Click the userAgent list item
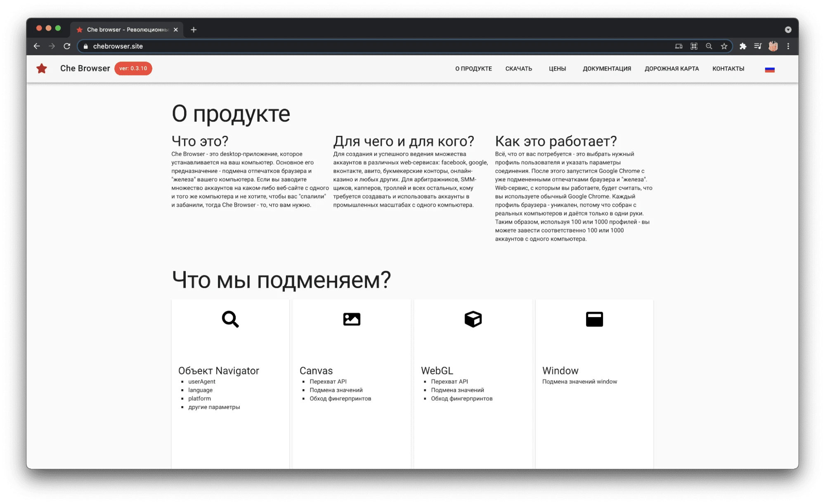Screen dimensions: 825x504 (x=202, y=382)
